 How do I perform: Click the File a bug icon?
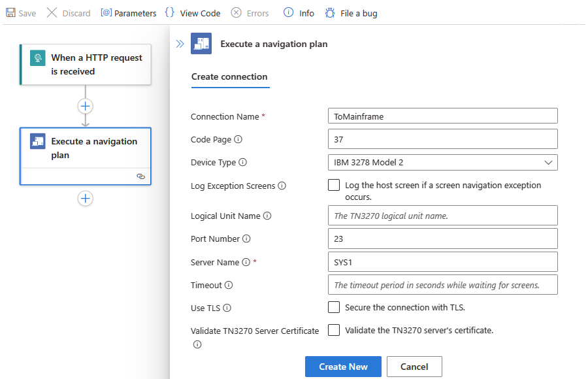coord(330,13)
